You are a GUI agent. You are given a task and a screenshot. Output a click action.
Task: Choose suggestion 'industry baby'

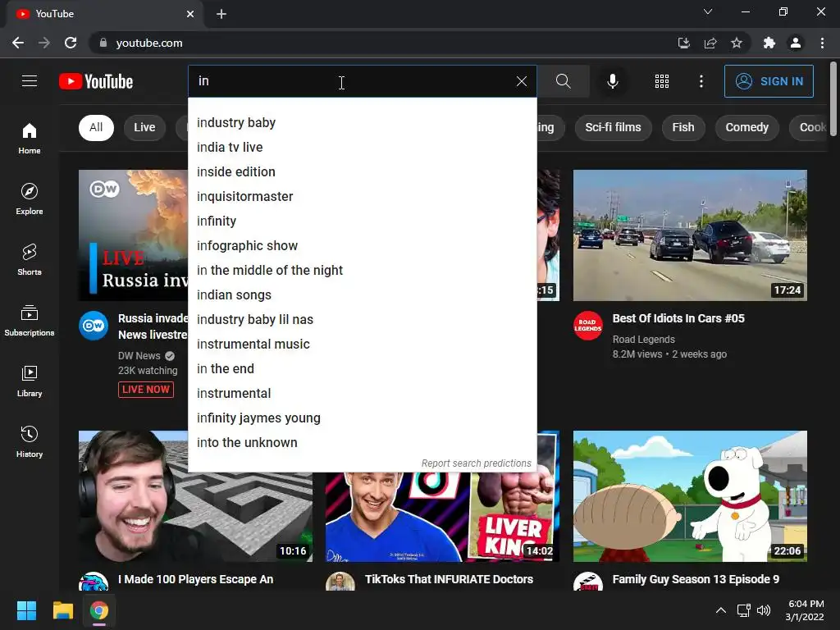click(362, 123)
